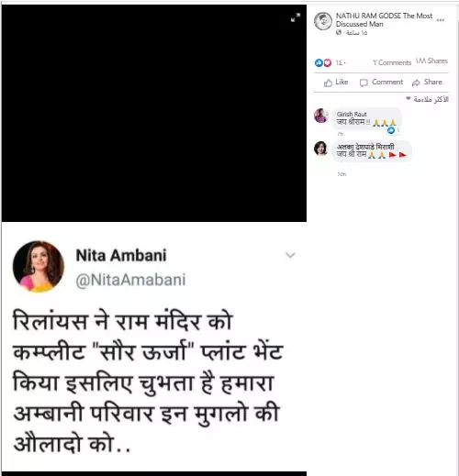The image size is (459, 476).
Task: Open the NATHU RAM GODSE page link
Action: pos(384,19)
